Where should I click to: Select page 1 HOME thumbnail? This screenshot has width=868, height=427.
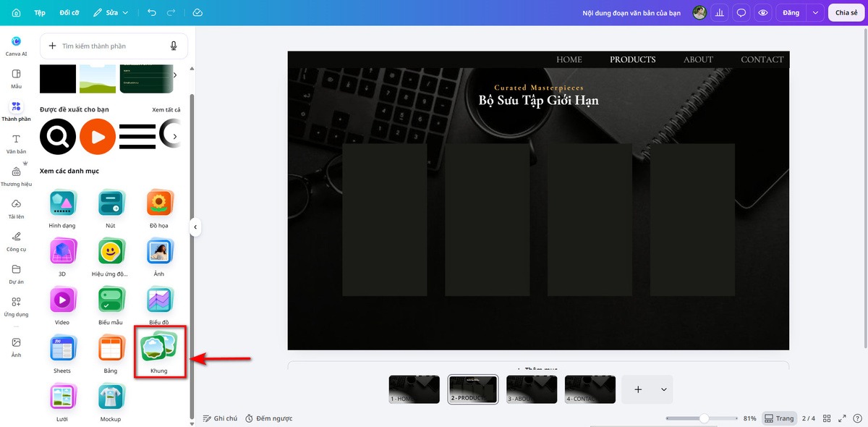(x=414, y=389)
